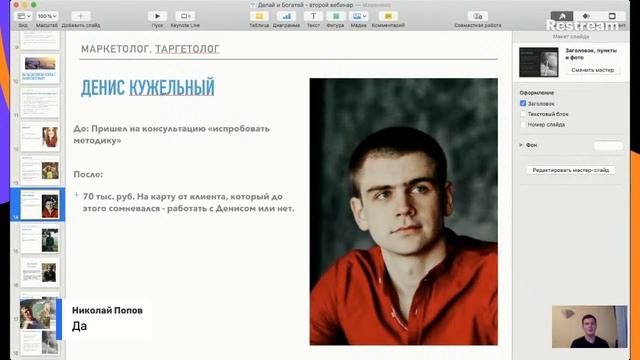
Task: Click Редактировать мастер-слайд button
Action: pyautogui.click(x=571, y=170)
